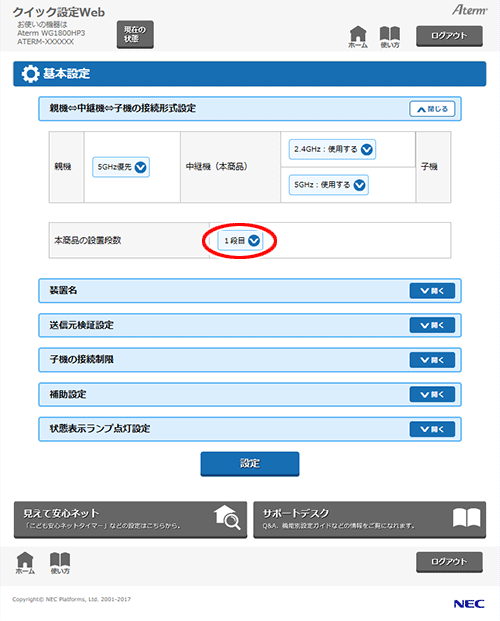
Task: Click the 親機 cell label
Action: 63,167
